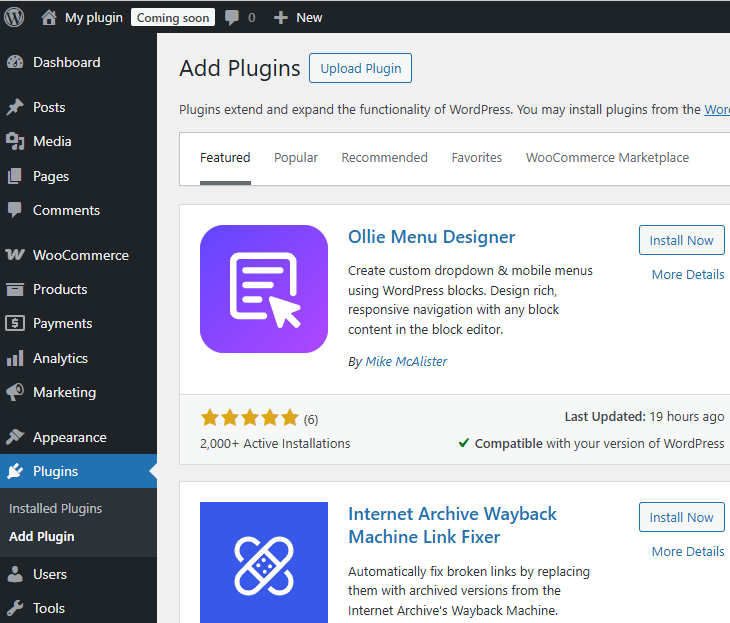Click the WooCommerce icon in sidebar
This screenshot has width=730, height=623.
pyautogui.click(x=15, y=255)
